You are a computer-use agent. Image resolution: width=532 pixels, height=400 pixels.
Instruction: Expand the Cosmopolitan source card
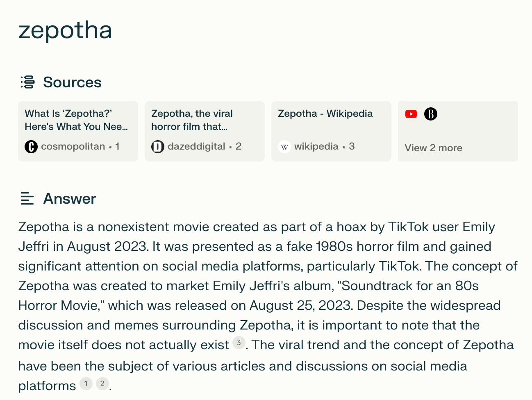click(78, 131)
